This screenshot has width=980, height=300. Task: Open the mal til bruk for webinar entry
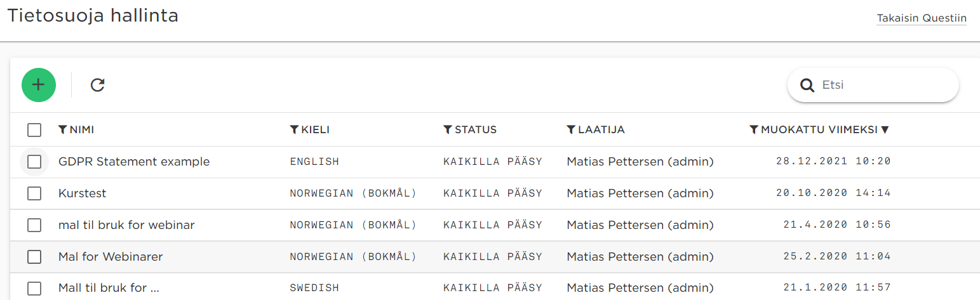[126, 225]
